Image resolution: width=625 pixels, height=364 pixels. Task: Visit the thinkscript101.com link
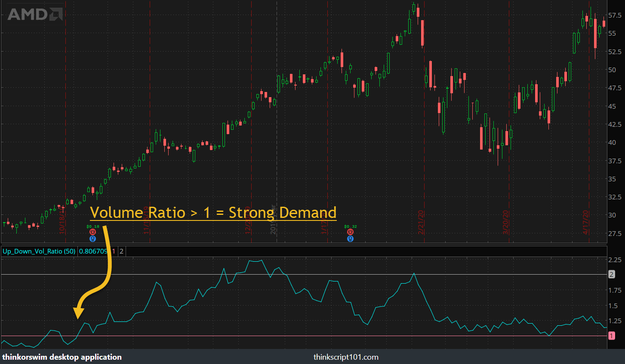coord(345,357)
